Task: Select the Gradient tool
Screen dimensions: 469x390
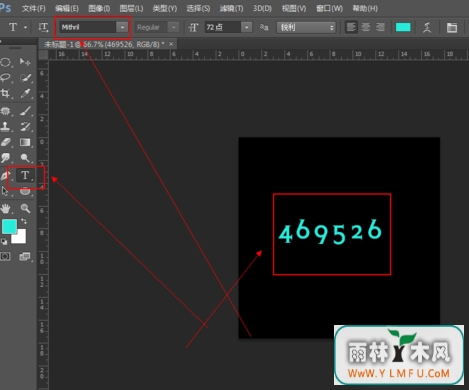Action: pos(25,142)
